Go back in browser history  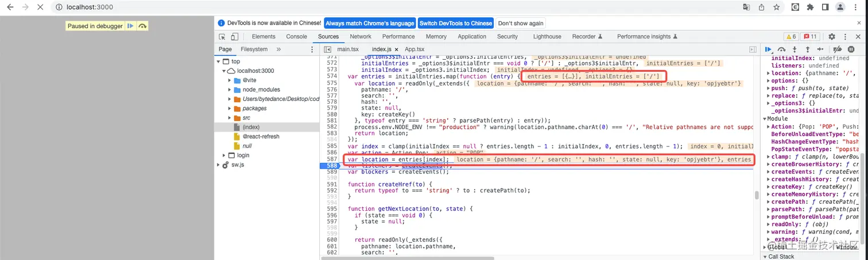tap(10, 7)
